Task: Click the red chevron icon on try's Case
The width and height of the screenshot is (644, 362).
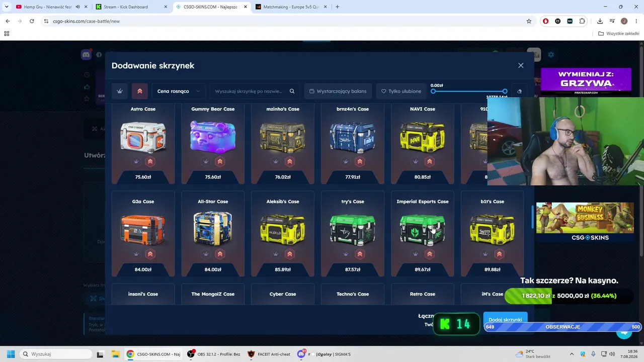Action: (x=360, y=254)
